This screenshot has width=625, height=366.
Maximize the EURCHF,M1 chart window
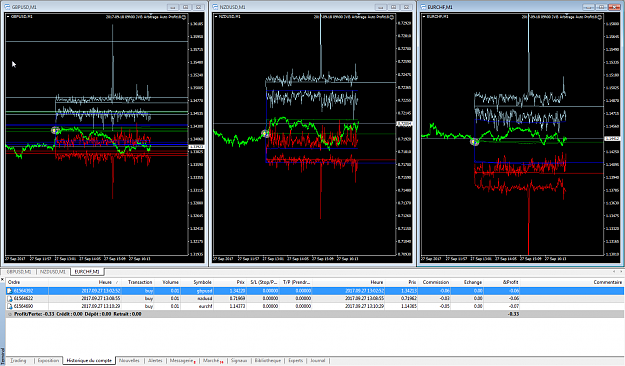coord(601,7)
